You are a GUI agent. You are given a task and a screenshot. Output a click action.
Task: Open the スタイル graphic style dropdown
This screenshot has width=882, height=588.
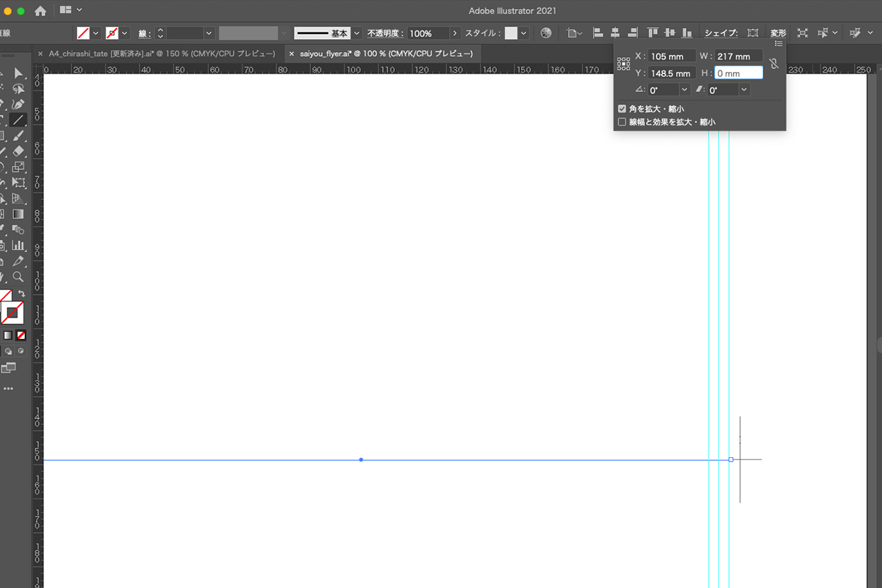pyautogui.click(x=523, y=33)
